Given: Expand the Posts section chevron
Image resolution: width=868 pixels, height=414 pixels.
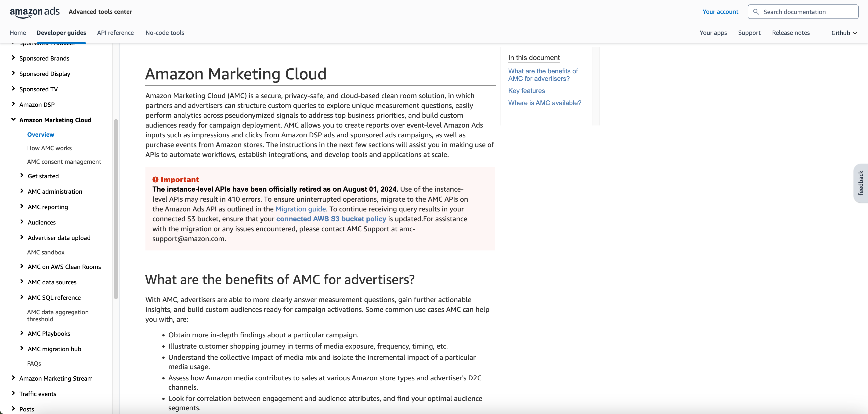Looking at the screenshot, I should [14, 409].
